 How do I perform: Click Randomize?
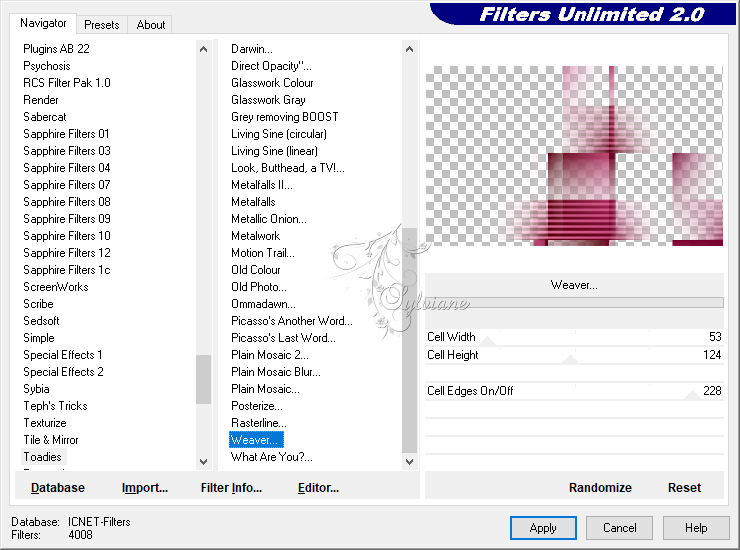[x=600, y=487]
